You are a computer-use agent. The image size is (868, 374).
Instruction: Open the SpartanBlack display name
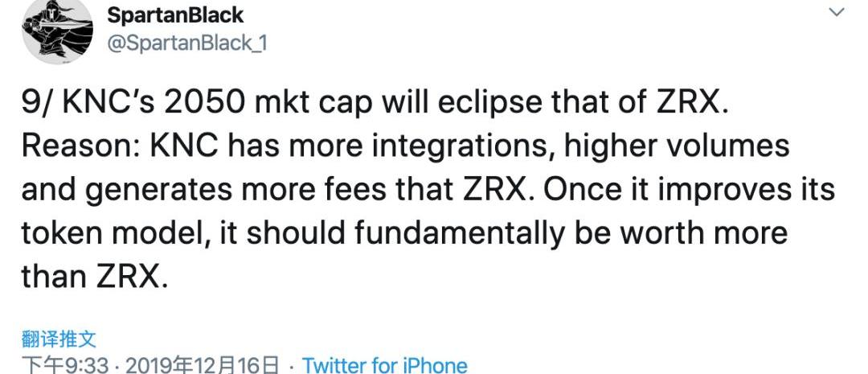(x=174, y=14)
